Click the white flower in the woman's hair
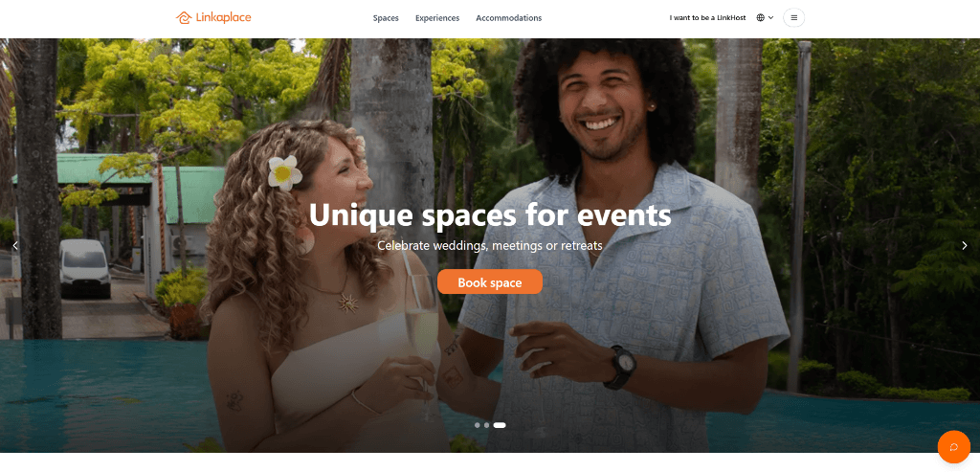This screenshot has height=472, width=980. click(284, 172)
